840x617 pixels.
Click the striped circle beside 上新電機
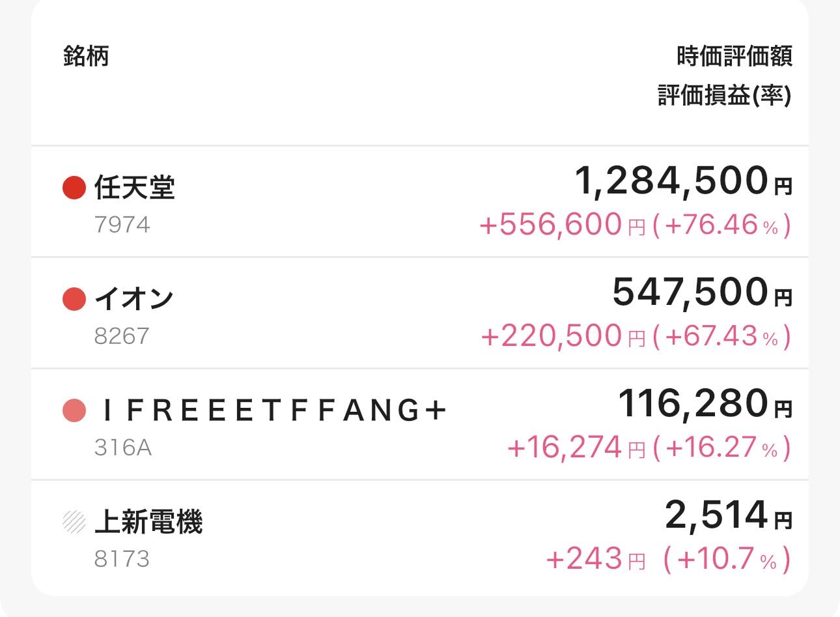click(74, 522)
